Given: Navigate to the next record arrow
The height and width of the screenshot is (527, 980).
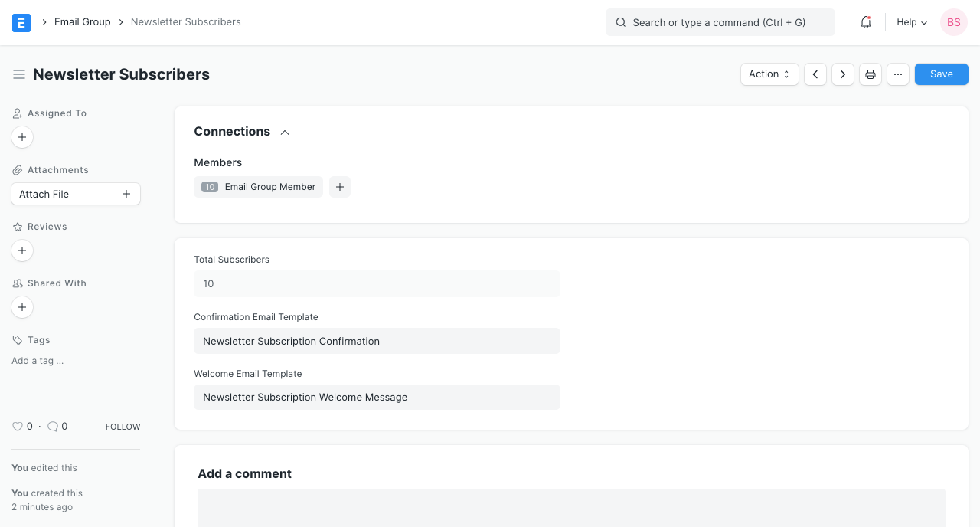Looking at the screenshot, I should (x=842, y=74).
